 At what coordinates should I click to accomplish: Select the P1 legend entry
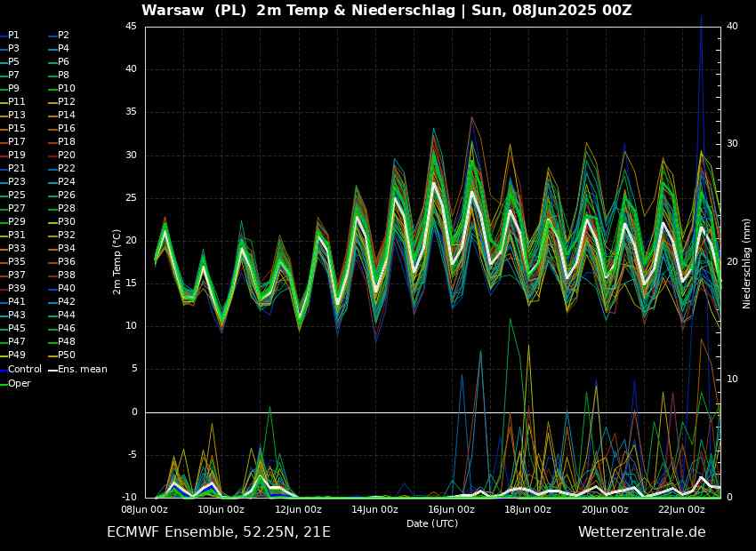(10, 36)
